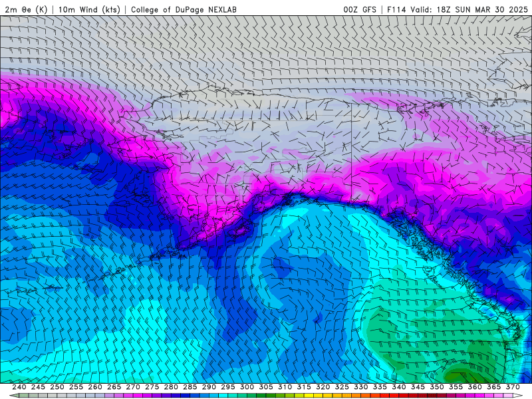Click the 260 value on the color scale
The image size is (532, 399).
click(95, 387)
